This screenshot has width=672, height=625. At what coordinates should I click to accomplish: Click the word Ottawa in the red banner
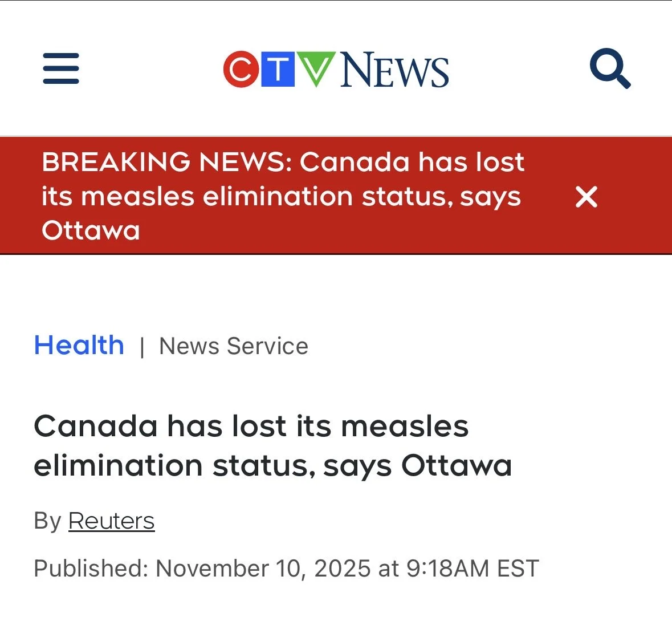pos(91,231)
